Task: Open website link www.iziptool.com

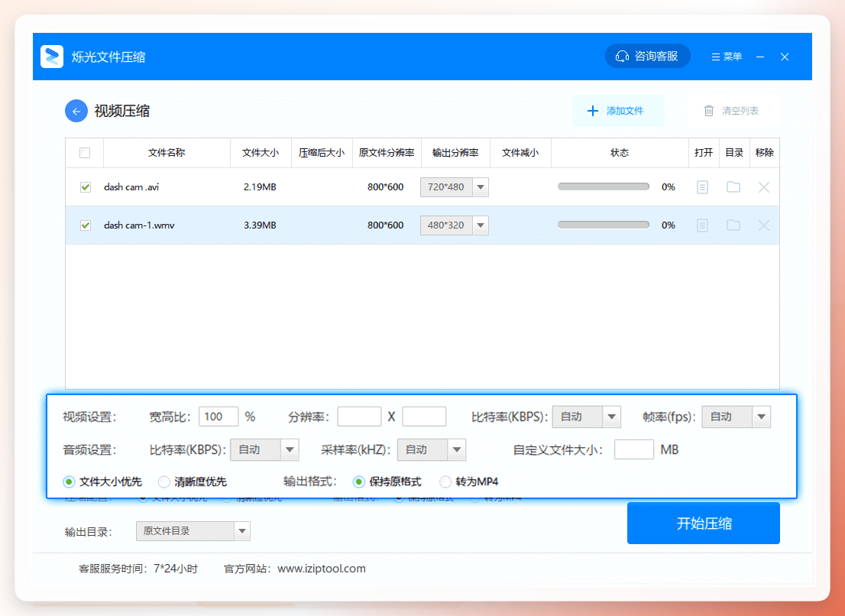Action: click(x=321, y=569)
